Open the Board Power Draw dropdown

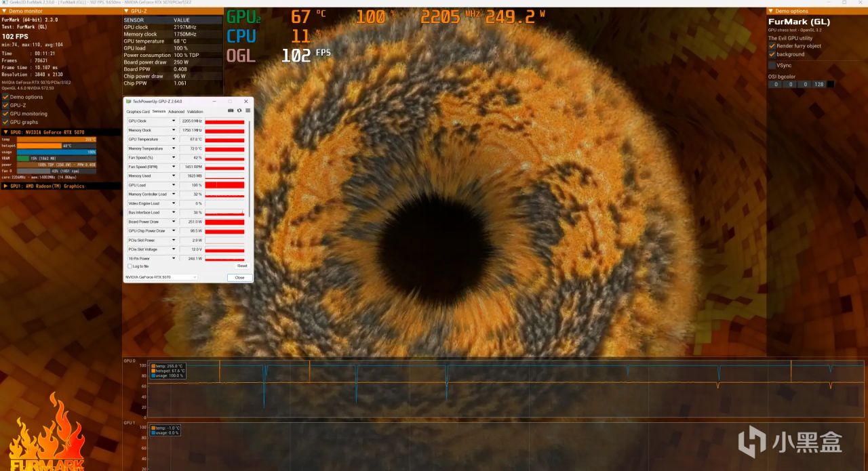tap(174, 222)
